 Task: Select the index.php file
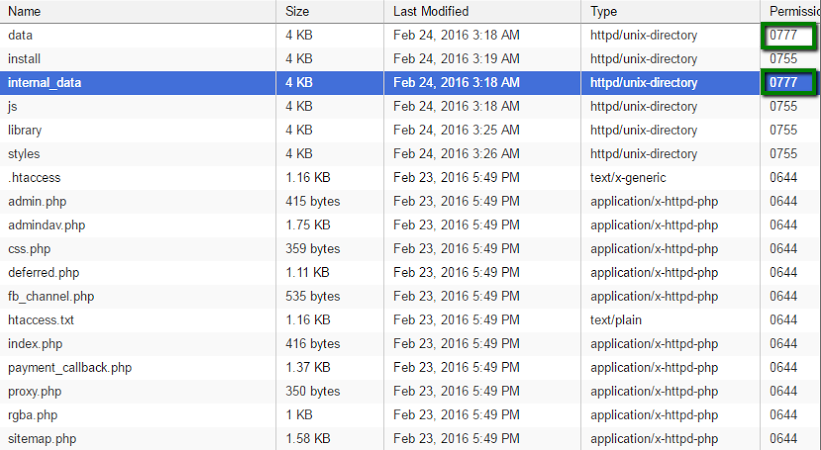click(x=35, y=344)
